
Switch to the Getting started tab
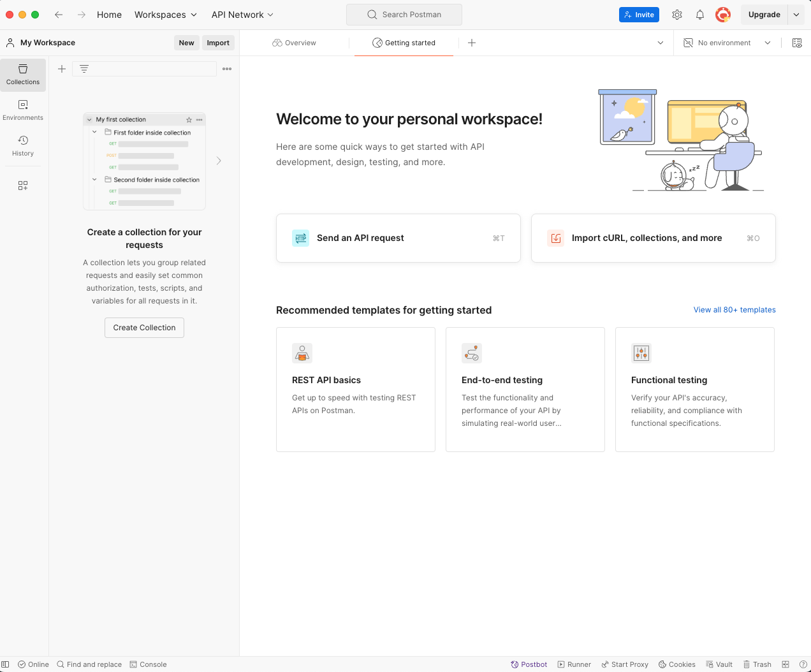(404, 43)
